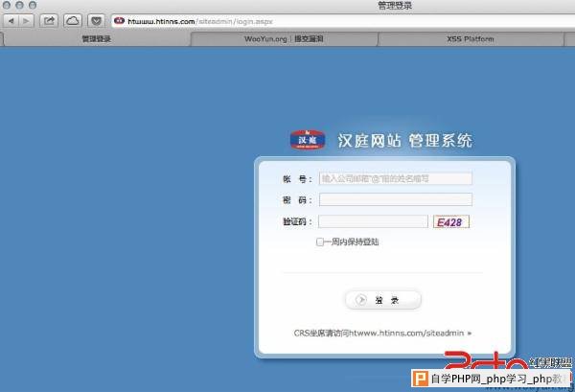Switch to the WooYun.org 提交漏洞 tab

pyautogui.click(x=284, y=39)
